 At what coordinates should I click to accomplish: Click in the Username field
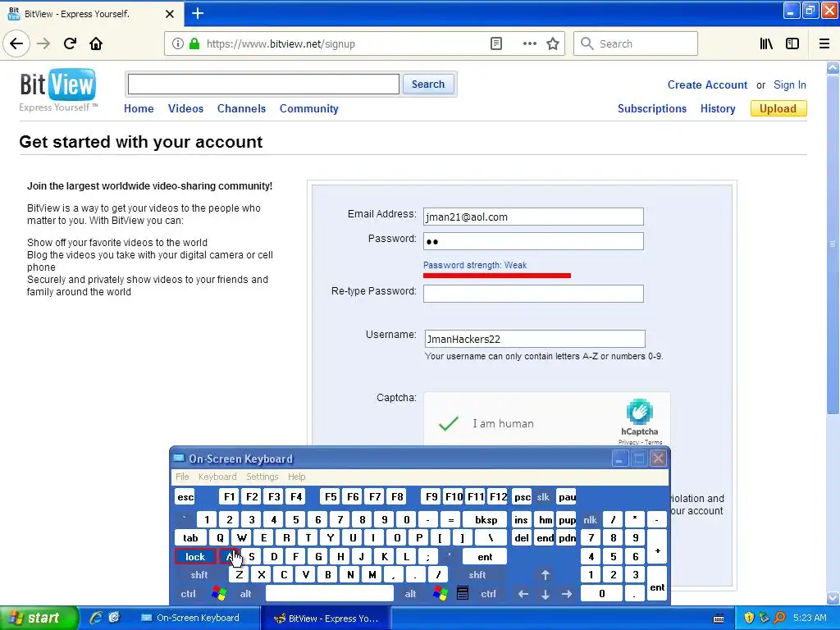pyautogui.click(x=535, y=339)
